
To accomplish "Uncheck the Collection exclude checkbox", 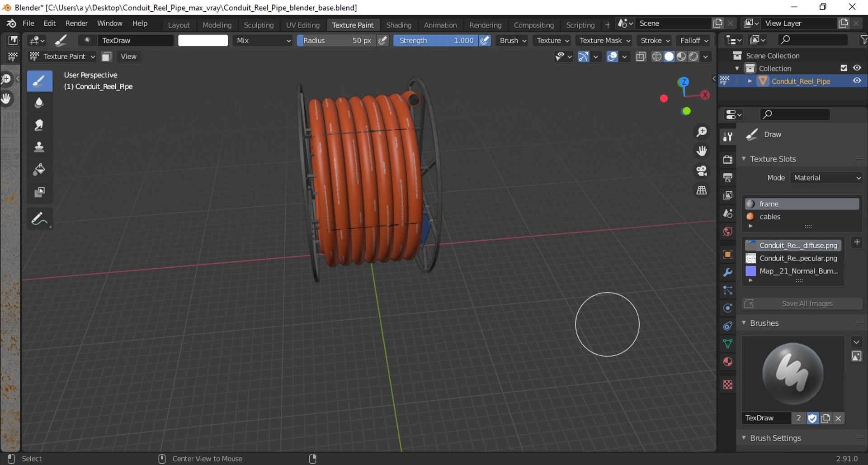I will click(x=844, y=68).
